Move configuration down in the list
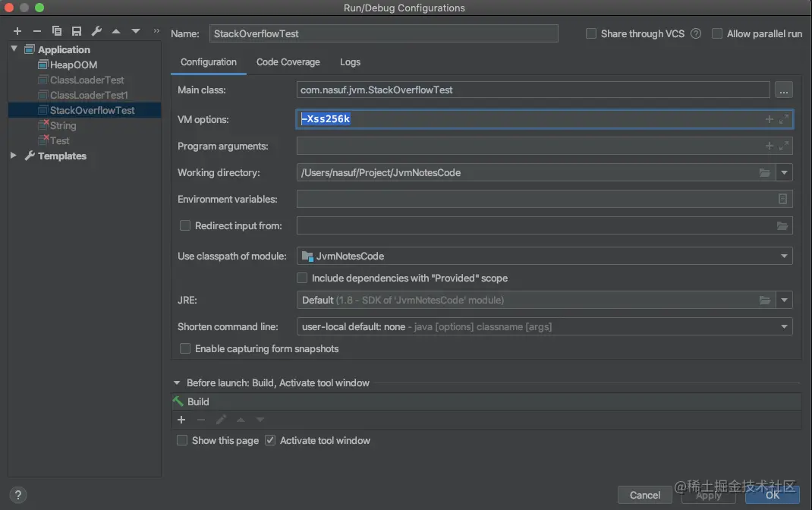 pyautogui.click(x=136, y=31)
